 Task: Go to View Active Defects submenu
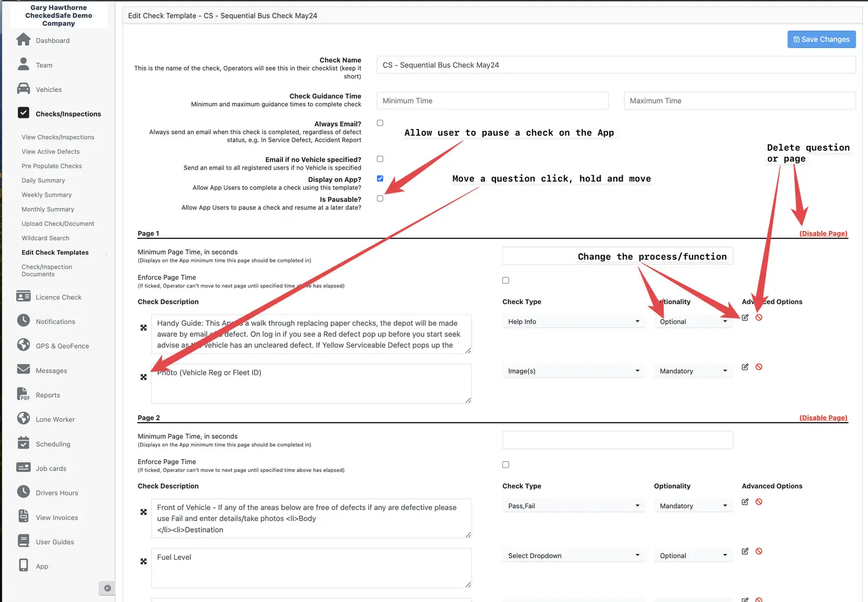[50, 152]
